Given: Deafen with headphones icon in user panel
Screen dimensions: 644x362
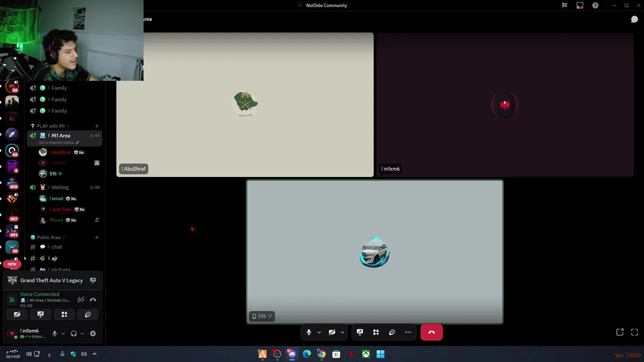Looking at the screenshot, I should click(x=73, y=333).
